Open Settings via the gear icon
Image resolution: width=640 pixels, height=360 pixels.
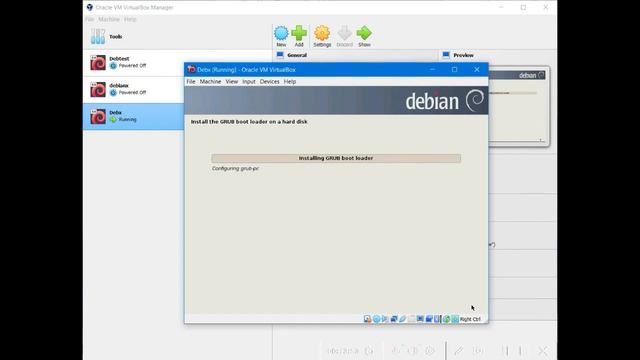pyautogui.click(x=322, y=33)
